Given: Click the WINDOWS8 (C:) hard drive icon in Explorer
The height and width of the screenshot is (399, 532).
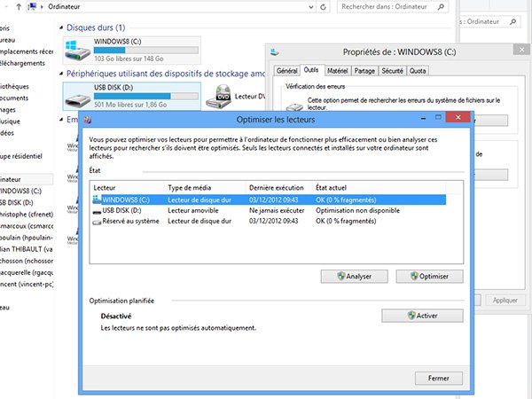Looking at the screenshot, I should 78,51.
